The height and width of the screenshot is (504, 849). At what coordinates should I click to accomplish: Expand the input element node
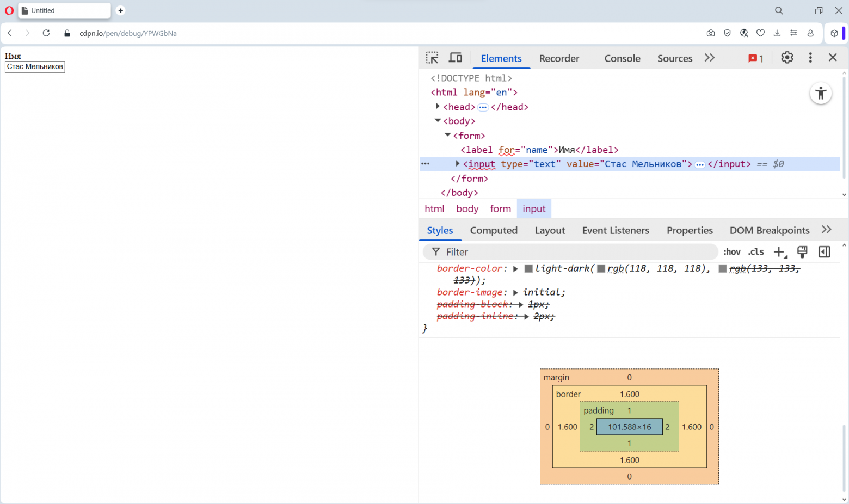[458, 163]
